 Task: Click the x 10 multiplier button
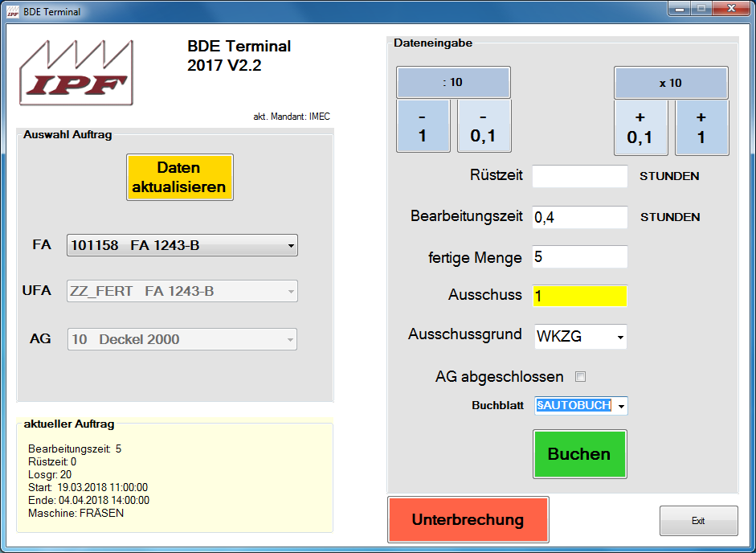(x=670, y=83)
